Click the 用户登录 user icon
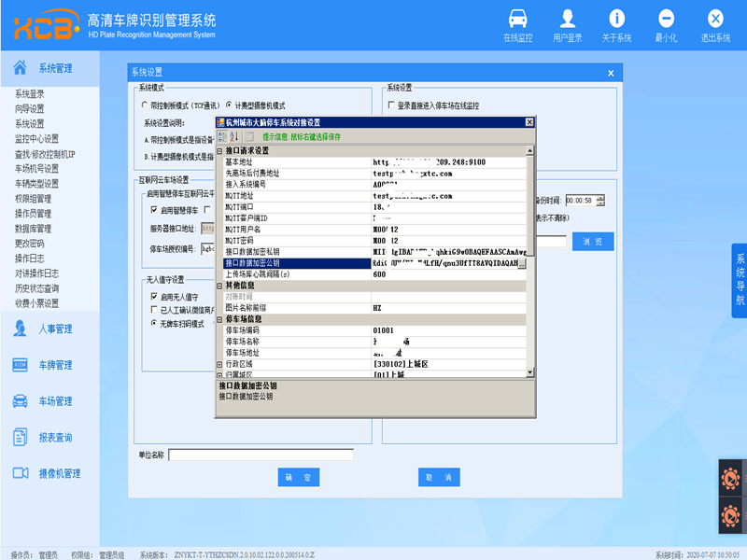 click(567, 24)
